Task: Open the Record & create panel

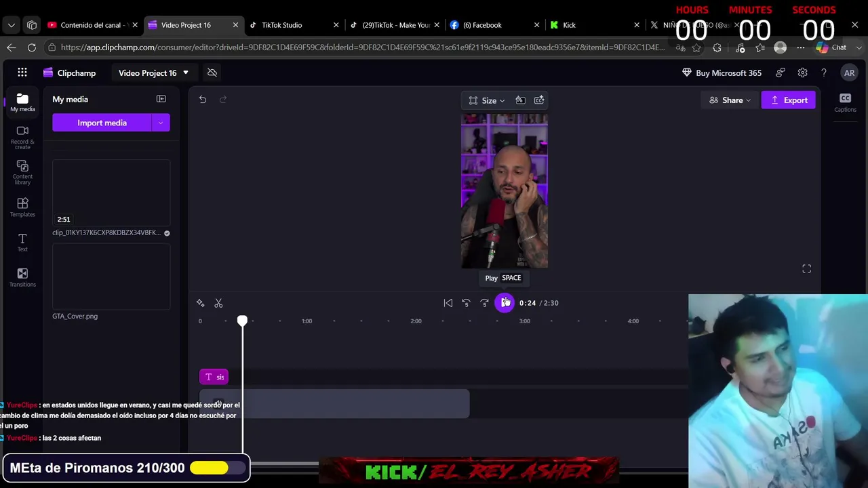Action: pos(22,138)
